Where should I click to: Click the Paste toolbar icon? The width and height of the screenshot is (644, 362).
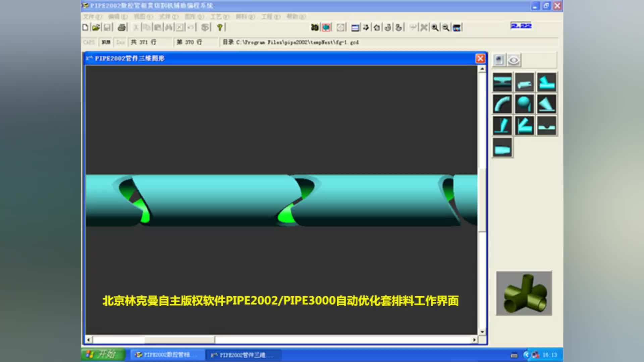(158, 27)
